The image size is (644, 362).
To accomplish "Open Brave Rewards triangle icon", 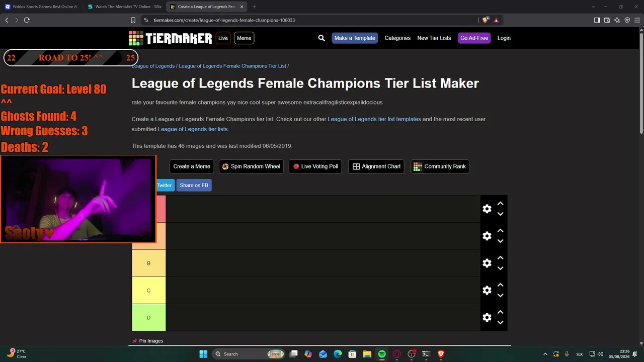I will tap(496, 20).
